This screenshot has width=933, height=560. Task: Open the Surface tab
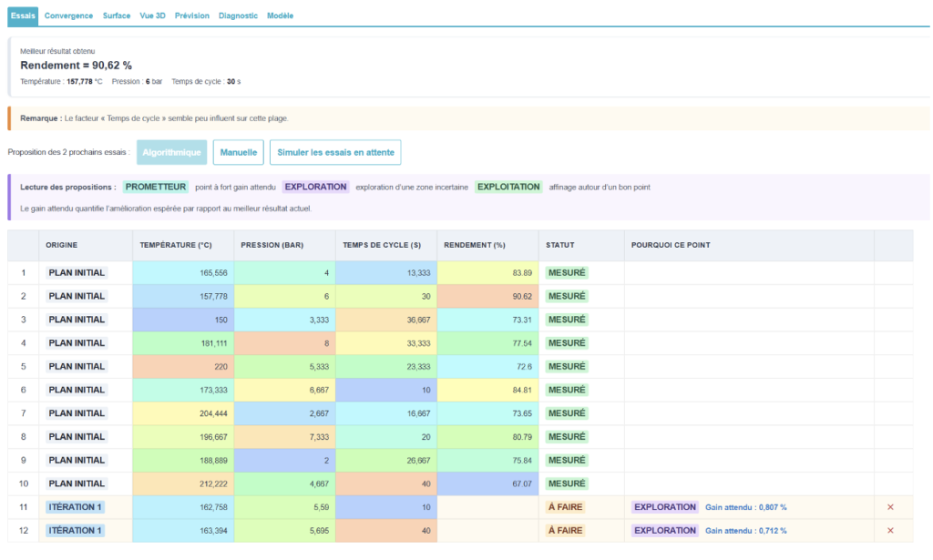[x=116, y=15]
